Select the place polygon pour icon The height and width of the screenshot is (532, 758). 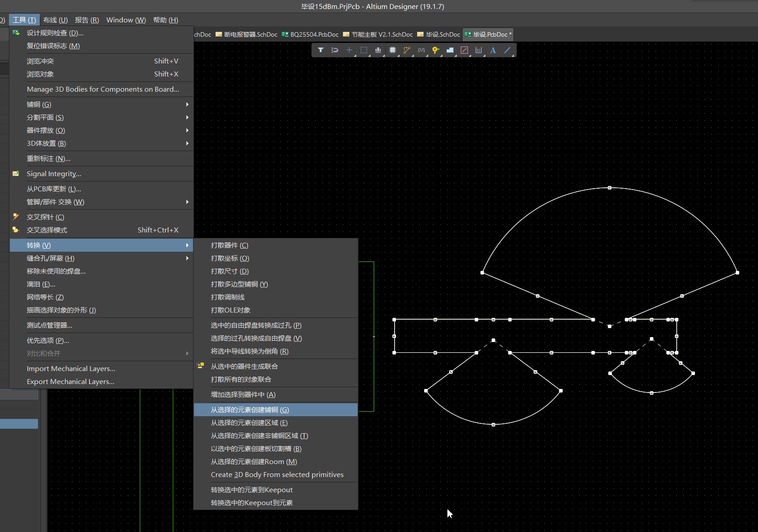tap(450, 50)
